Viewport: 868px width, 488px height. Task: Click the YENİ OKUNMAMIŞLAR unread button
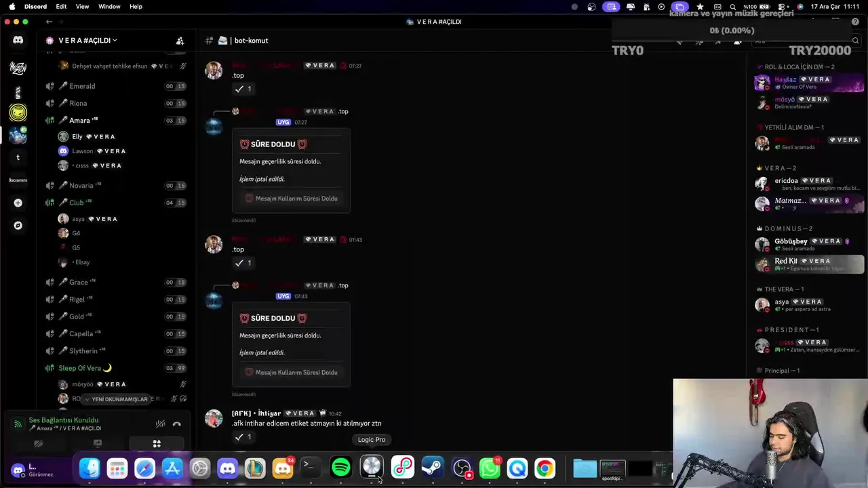tap(116, 399)
